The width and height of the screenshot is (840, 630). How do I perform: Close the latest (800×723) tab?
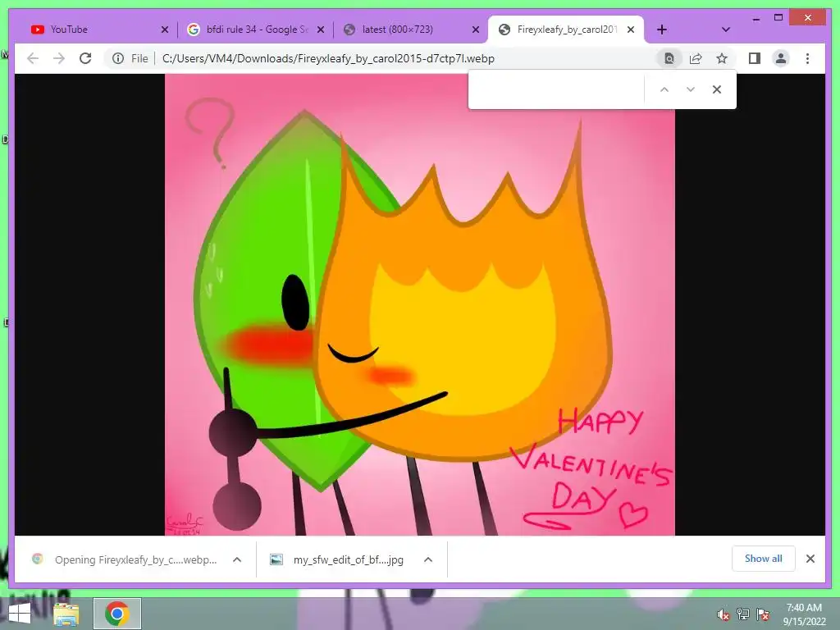click(x=476, y=30)
